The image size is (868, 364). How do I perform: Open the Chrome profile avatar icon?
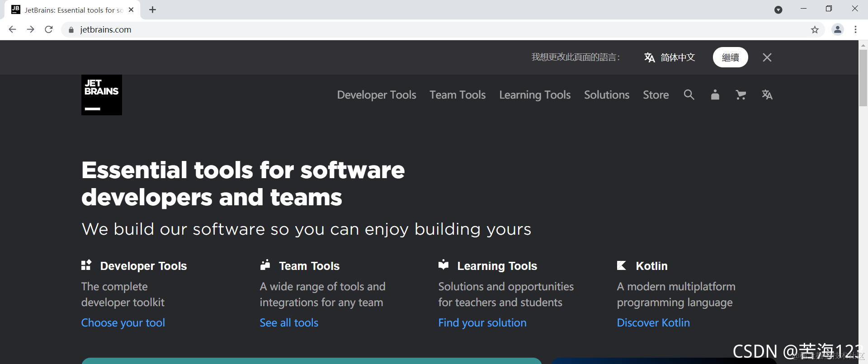click(838, 29)
